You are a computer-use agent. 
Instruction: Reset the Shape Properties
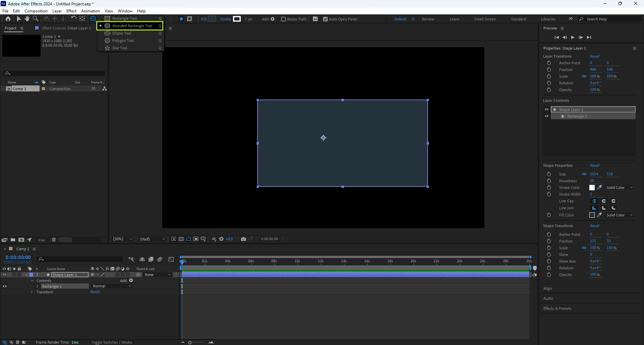click(595, 165)
